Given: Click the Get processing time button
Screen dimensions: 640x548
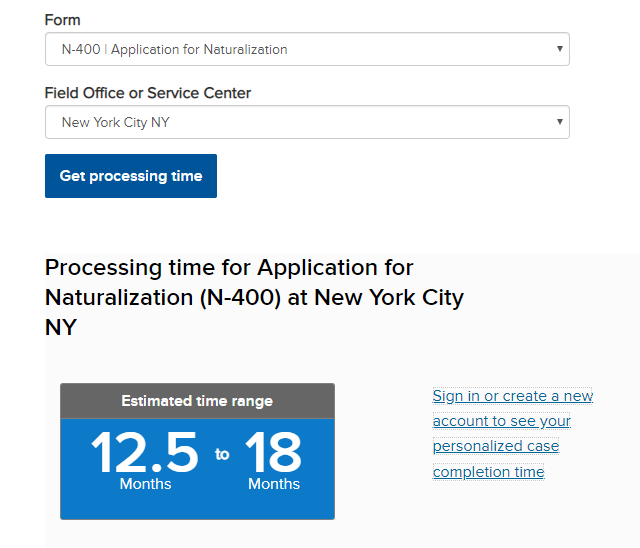Looking at the screenshot, I should [131, 176].
